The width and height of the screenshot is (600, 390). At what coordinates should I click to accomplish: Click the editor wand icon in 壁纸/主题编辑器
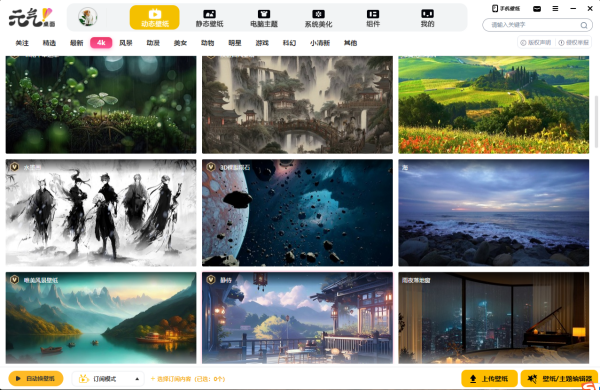[x=532, y=379]
